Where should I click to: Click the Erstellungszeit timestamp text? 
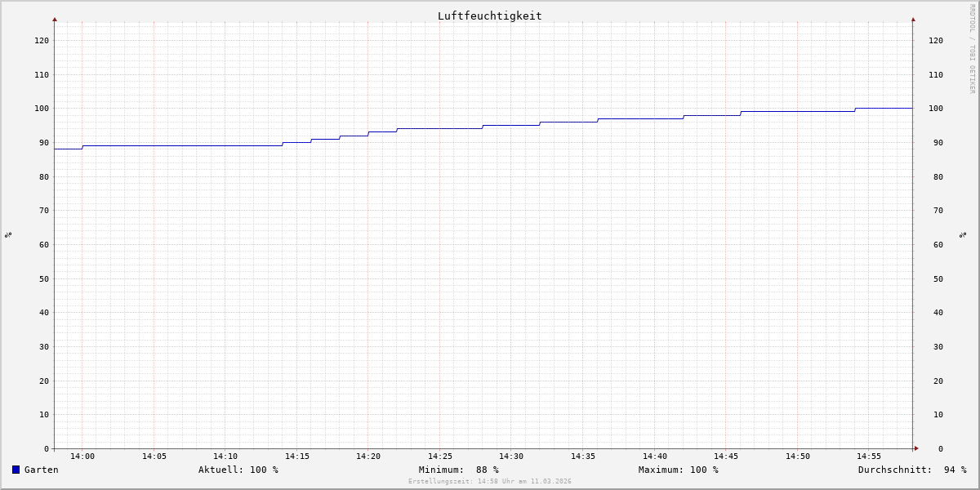click(x=489, y=482)
